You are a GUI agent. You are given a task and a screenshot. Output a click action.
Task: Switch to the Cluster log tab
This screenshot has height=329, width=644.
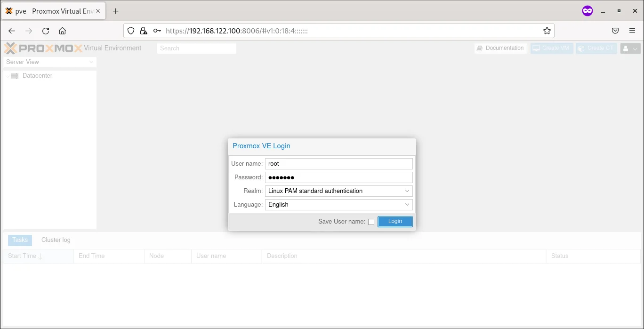(x=56, y=240)
